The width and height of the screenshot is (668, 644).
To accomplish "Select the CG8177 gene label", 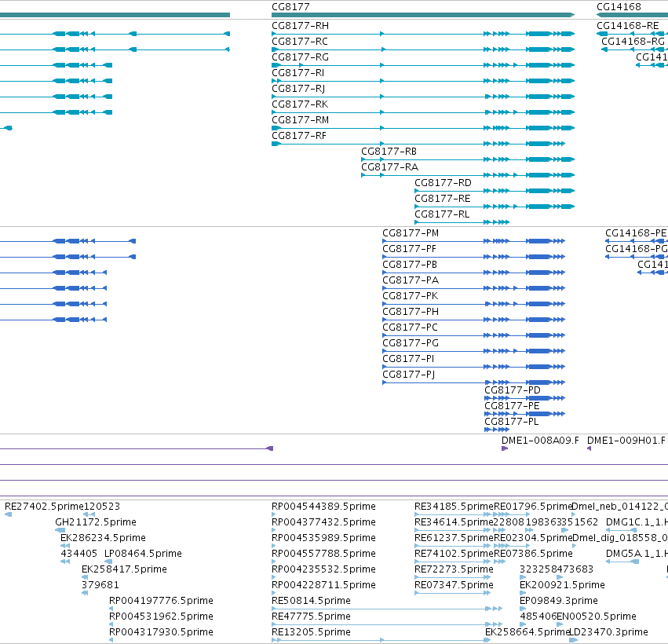I will point(290,7).
